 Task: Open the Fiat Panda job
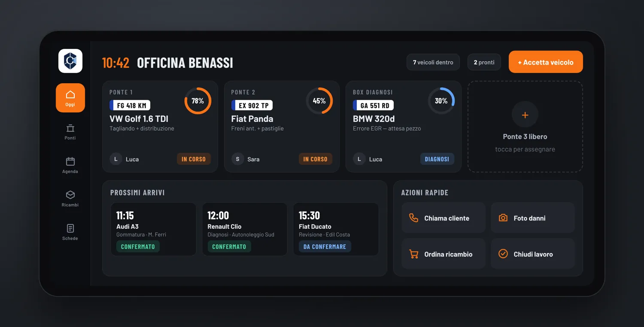click(282, 127)
